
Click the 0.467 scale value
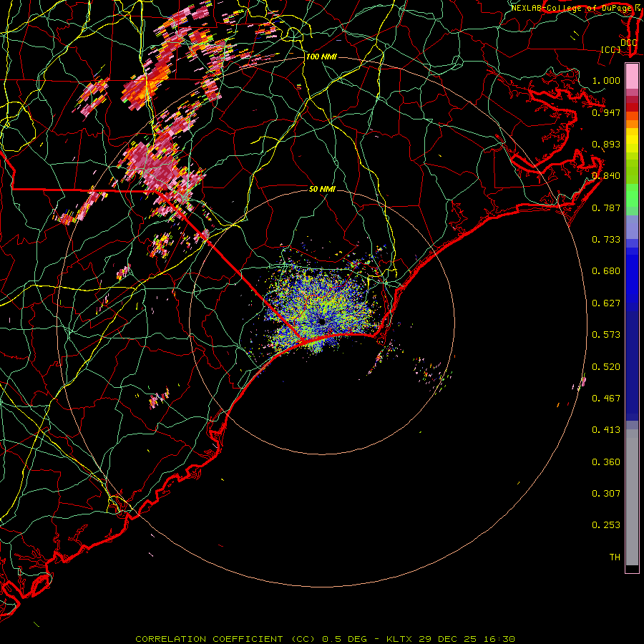coord(606,399)
